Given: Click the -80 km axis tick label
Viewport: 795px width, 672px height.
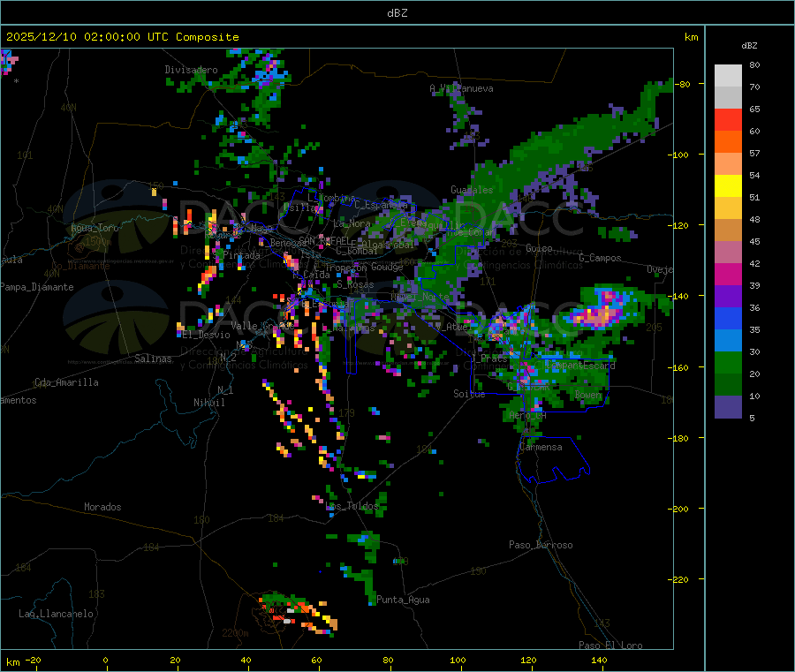Looking at the screenshot, I should pos(682,84).
